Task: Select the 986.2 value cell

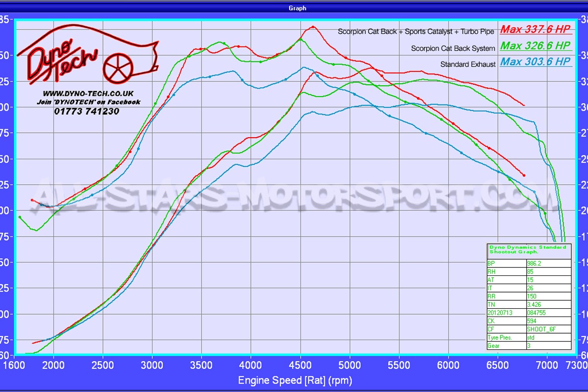Action: 548,263
